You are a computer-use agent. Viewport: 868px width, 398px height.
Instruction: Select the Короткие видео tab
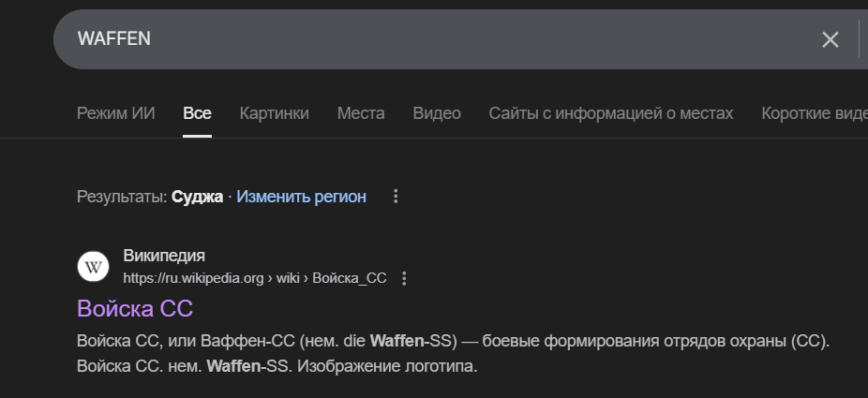click(814, 113)
